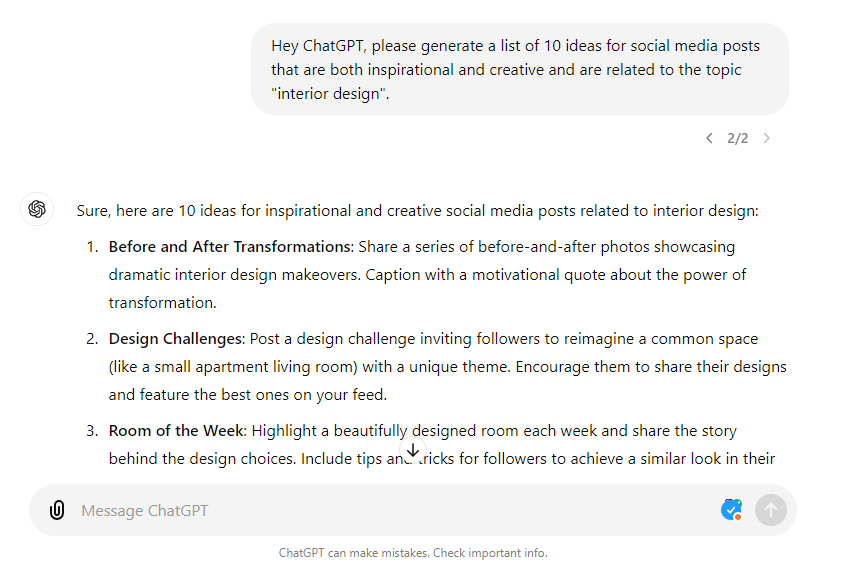The width and height of the screenshot is (861, 566).
Task: Click the ChatGPT logo avatar
Action: click(37, 209)
